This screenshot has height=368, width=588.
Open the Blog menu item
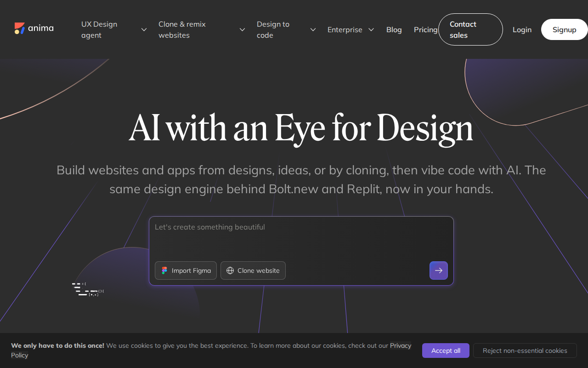[394, 30]
